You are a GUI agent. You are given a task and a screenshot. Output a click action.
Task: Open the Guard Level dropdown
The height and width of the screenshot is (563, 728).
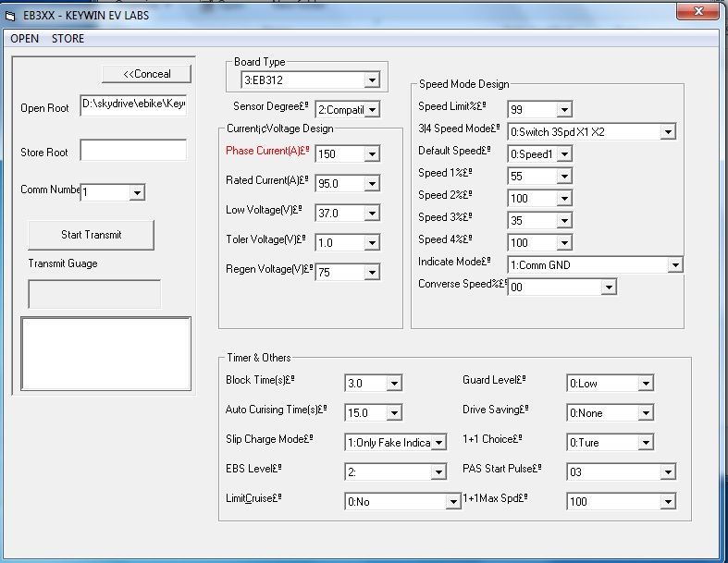click(x=645, y=384)
